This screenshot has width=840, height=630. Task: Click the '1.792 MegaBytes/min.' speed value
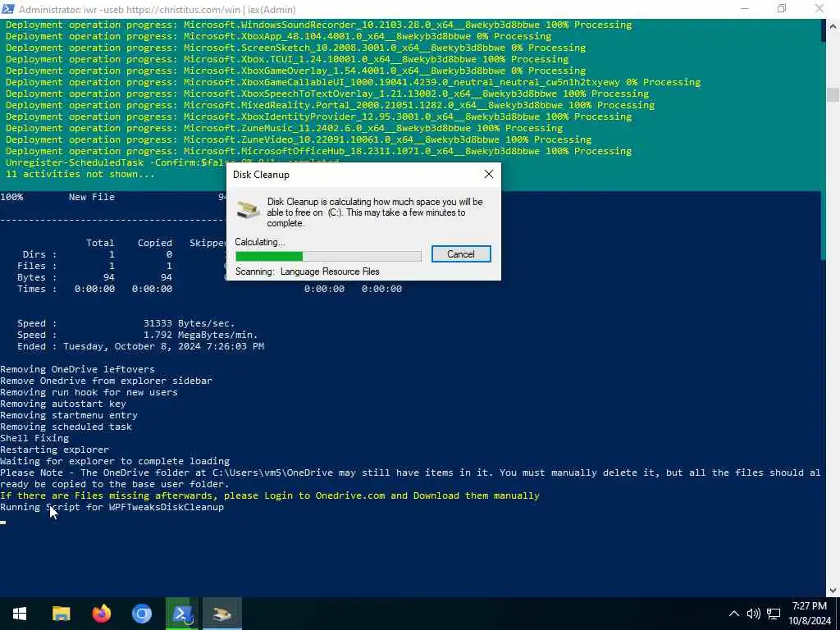tap(200, 335)
